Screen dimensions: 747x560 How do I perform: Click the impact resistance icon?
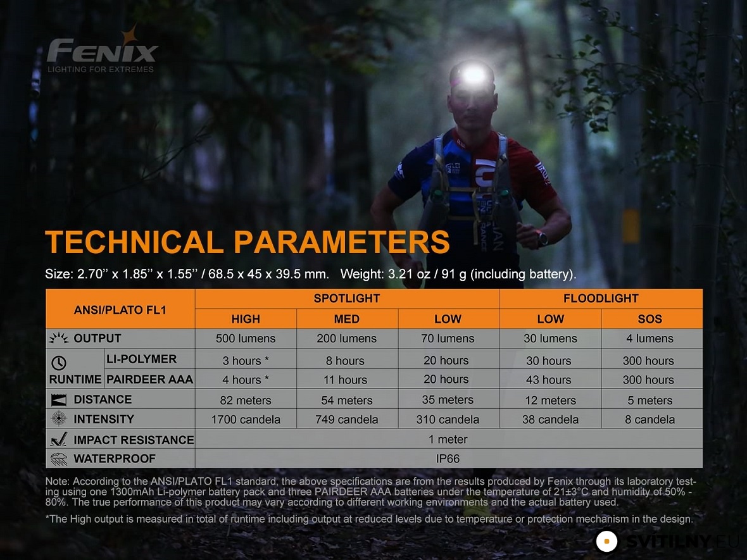58,440
